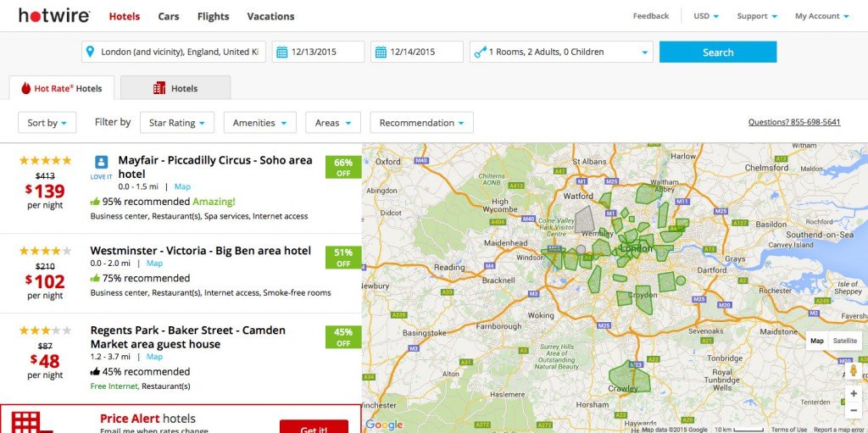Click Map link for Mayfair hotel

point(182,187)
